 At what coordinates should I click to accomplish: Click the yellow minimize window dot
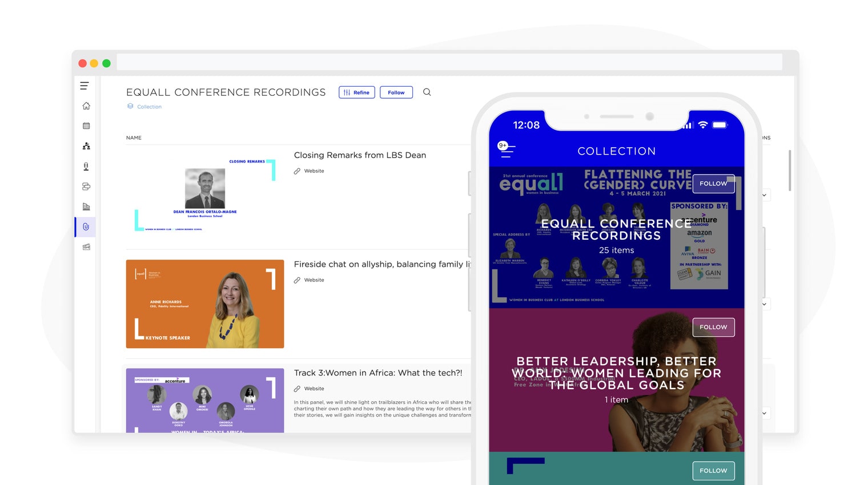click(94, 63)
